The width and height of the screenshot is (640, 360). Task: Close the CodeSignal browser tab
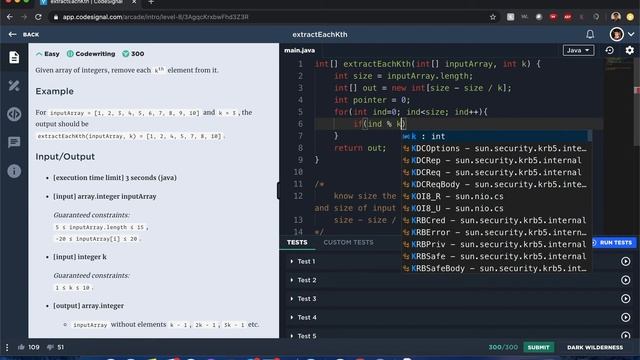click(134, 2)
